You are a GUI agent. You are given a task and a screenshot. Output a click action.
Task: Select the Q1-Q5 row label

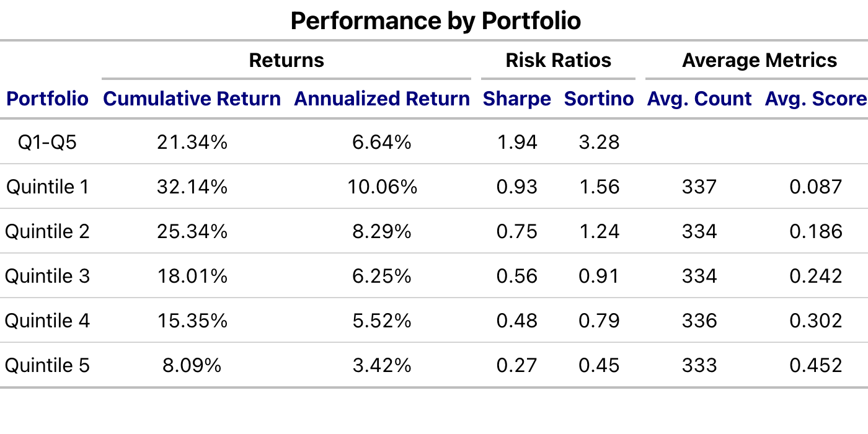tap(47, 142)
